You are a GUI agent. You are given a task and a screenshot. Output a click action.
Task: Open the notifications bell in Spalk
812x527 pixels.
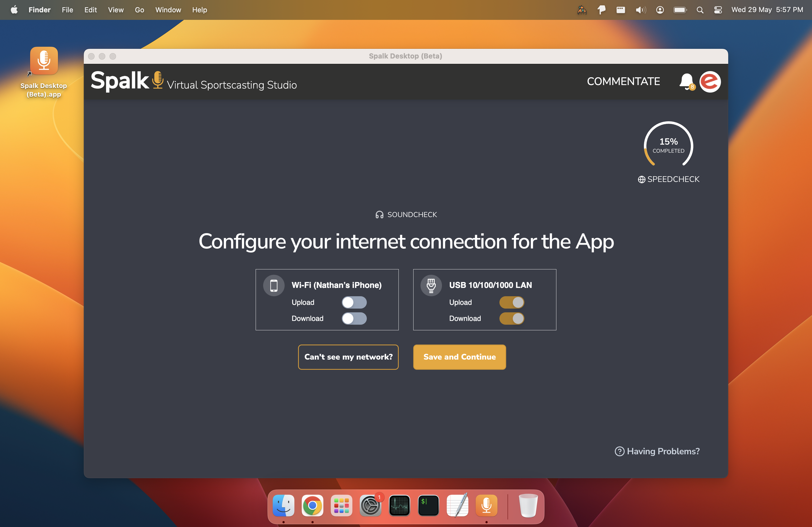click(x=686, y=82)
